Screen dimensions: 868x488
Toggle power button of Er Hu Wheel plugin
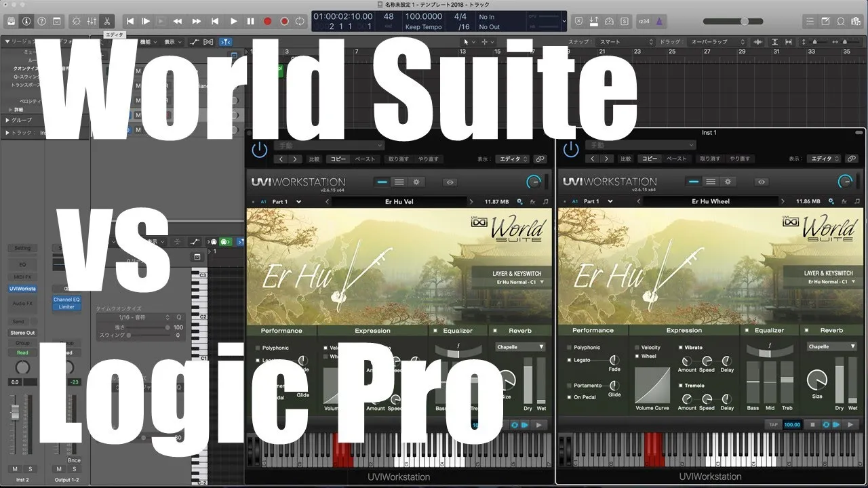571,149
